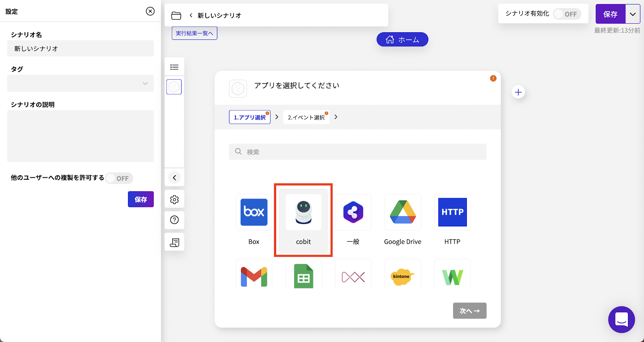Click the ホーム button
The height and width of the screenshot is (342, 644).
click(x=402, y=39)
